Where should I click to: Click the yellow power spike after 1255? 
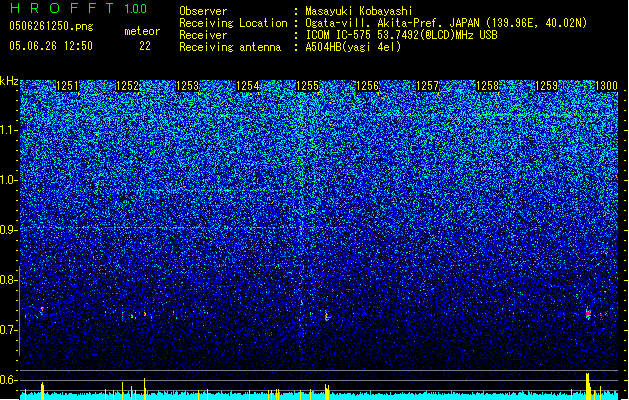click(x=327, y=392)
